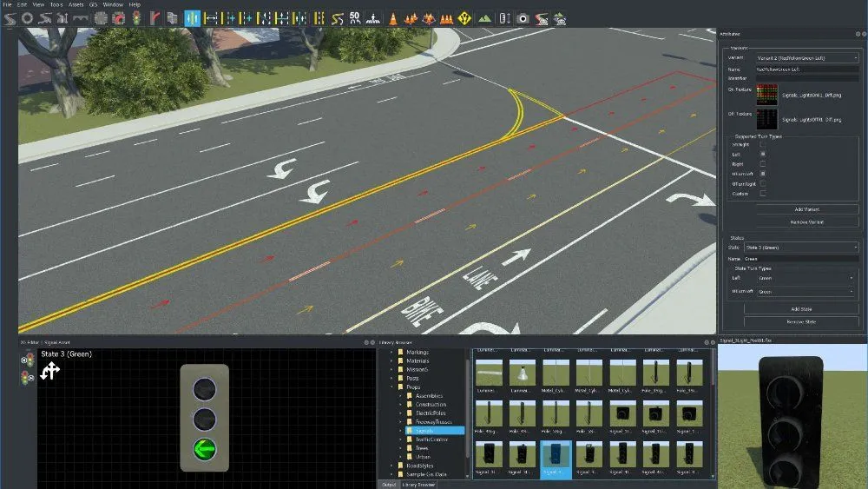Viewport: 868px width, 489px height.
Task: Click the Library Browser panel settings icon
Action: pyautogui.click(x=707, y=342)
